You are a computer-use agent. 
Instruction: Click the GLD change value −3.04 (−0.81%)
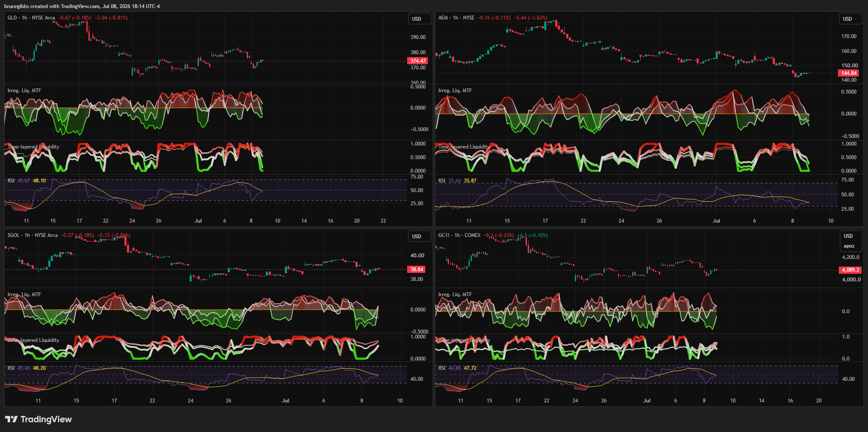(x=111, y=18)
